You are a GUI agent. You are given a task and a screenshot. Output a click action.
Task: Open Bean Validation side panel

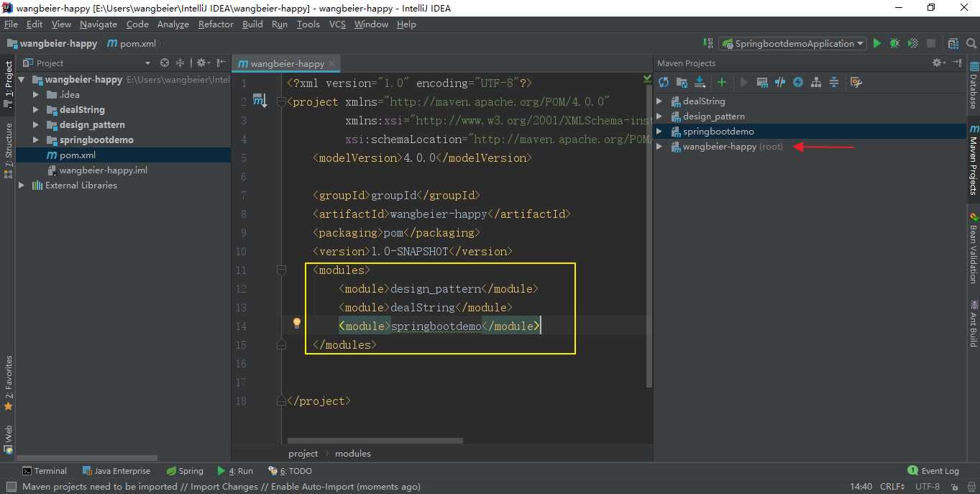(x=973, y=248)
